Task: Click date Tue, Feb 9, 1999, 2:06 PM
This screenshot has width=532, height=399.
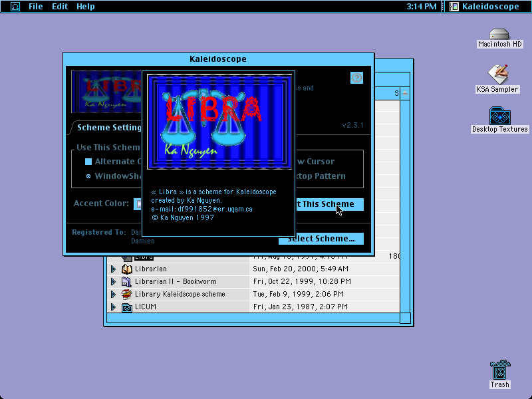Action: point(298,294)
